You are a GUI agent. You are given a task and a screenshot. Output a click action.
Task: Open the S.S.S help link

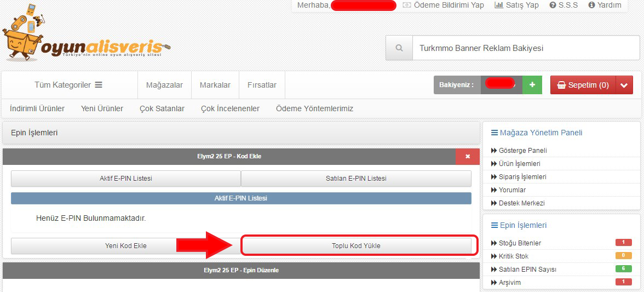[x=563, y=5]
